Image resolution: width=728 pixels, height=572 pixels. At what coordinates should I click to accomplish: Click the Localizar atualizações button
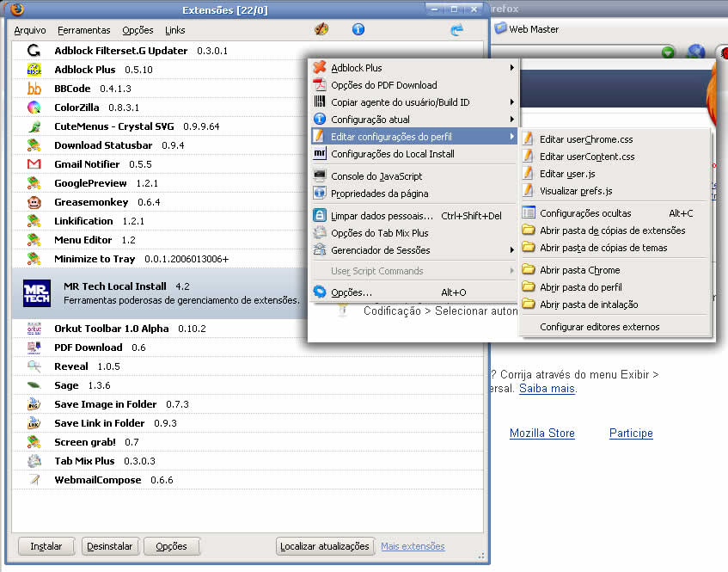(325, 546)
